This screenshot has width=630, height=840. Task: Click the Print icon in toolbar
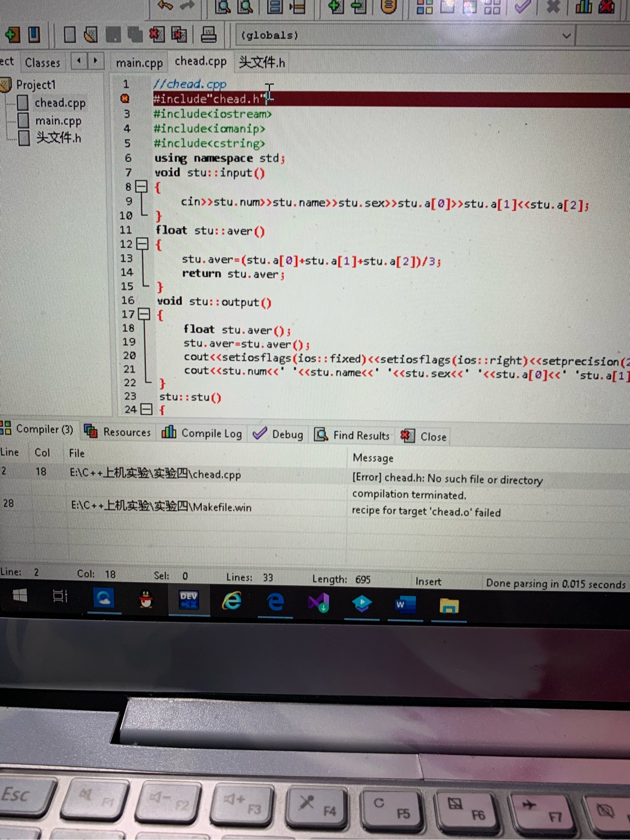(x=209, y=34)
